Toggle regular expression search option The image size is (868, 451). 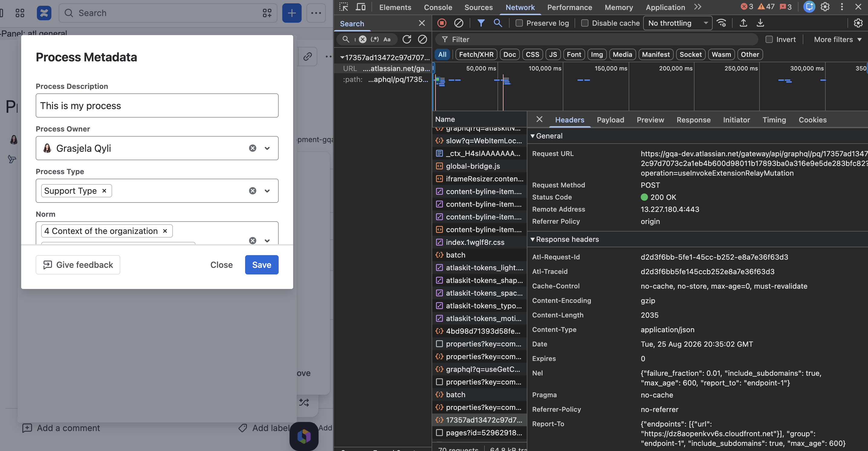375,39
